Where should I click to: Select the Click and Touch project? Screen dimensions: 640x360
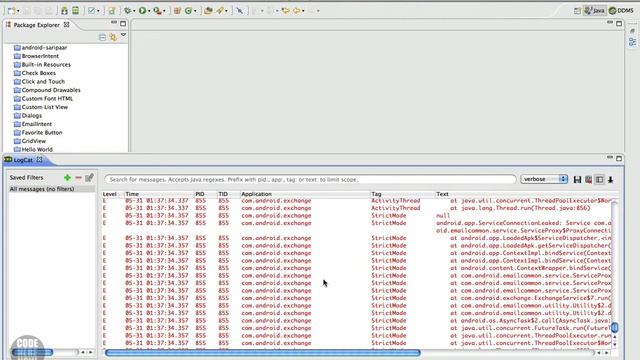coord(39,82)
